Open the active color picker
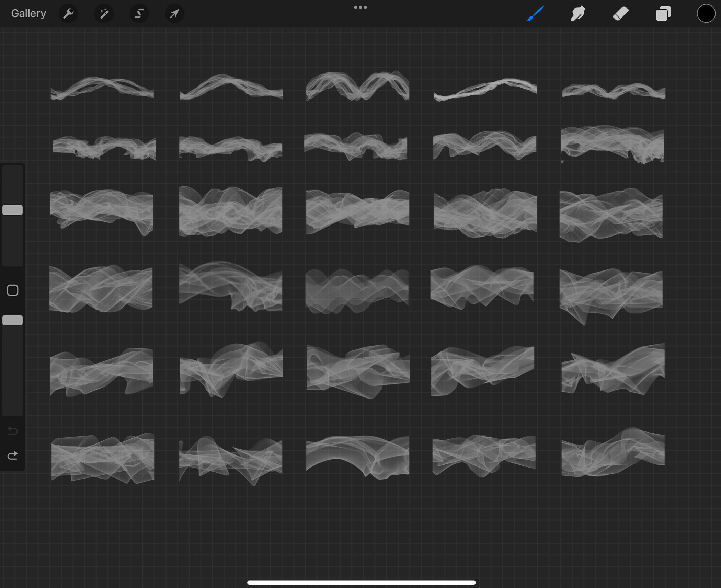This screenshot has height=588, width=721. tap(706, 13)
